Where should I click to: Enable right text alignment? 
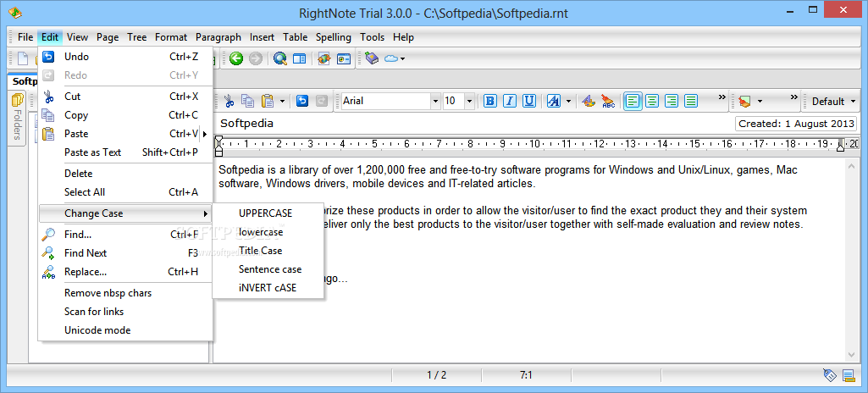[x=672, y=101]
